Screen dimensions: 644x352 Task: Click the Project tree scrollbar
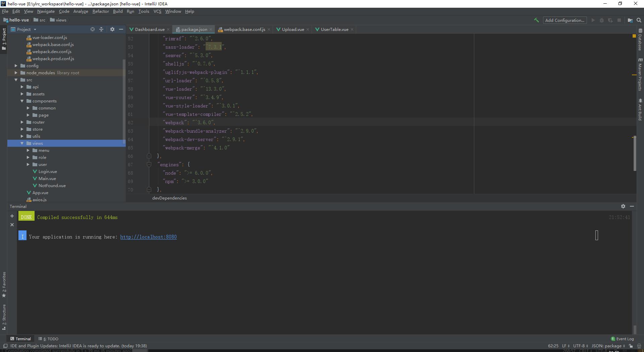pyautogui.click(x=124, y=102)
